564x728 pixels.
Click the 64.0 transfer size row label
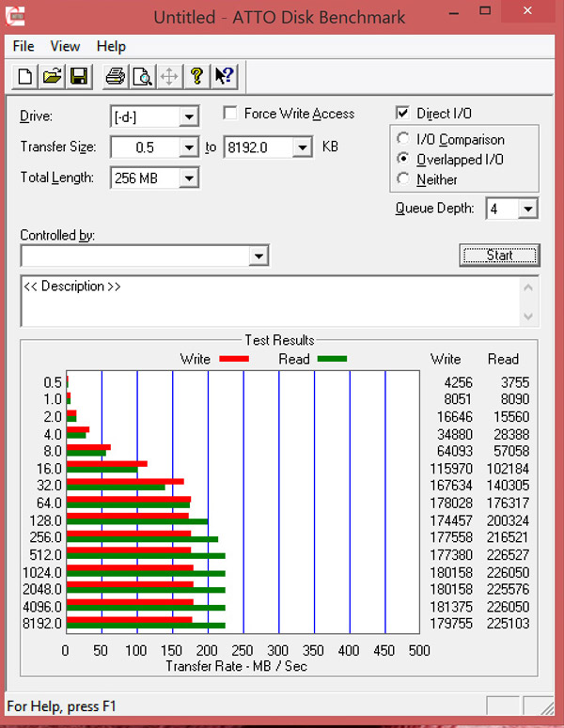[x=49, y=503]
